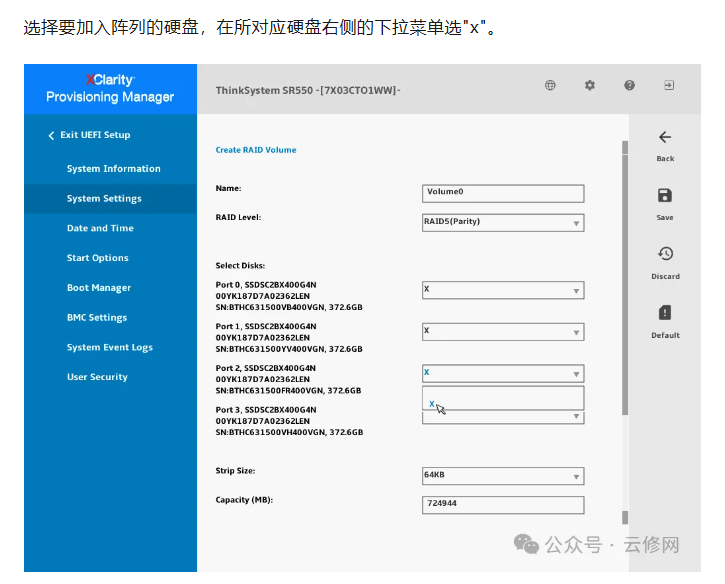
Task: Open System Information menu item
Action: click(x=113, y=169)
